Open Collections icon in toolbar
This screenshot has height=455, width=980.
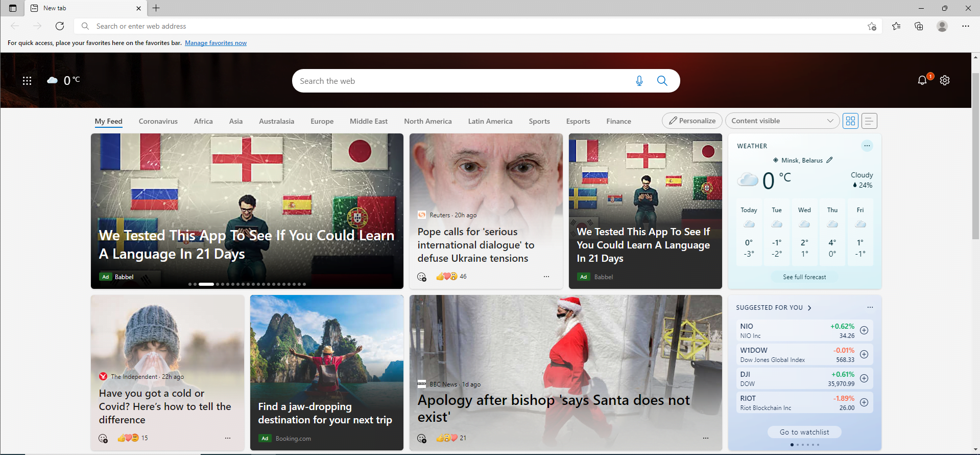point(919,26)
